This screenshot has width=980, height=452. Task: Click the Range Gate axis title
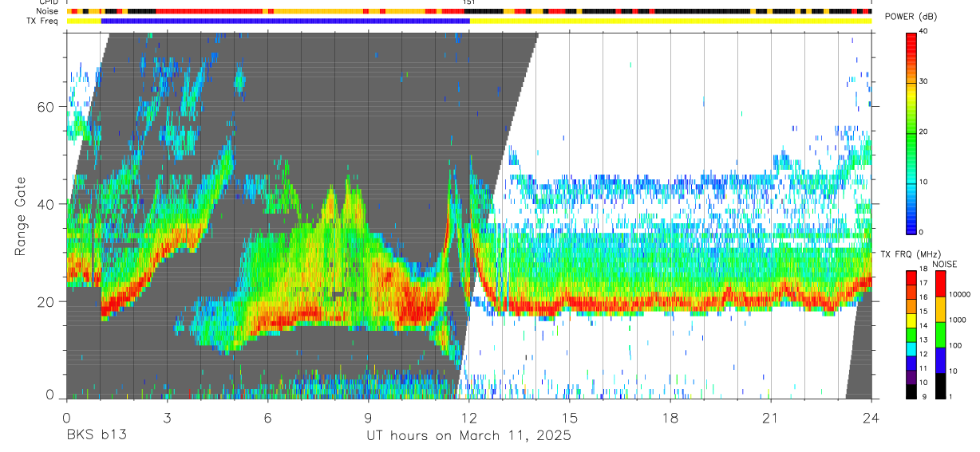coord(22,217)
